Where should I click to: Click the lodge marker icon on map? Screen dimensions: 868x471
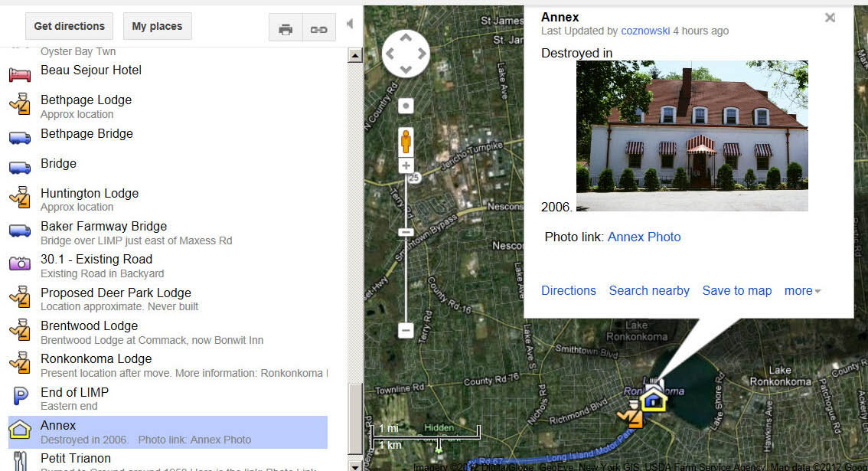[x=631, y=414]
